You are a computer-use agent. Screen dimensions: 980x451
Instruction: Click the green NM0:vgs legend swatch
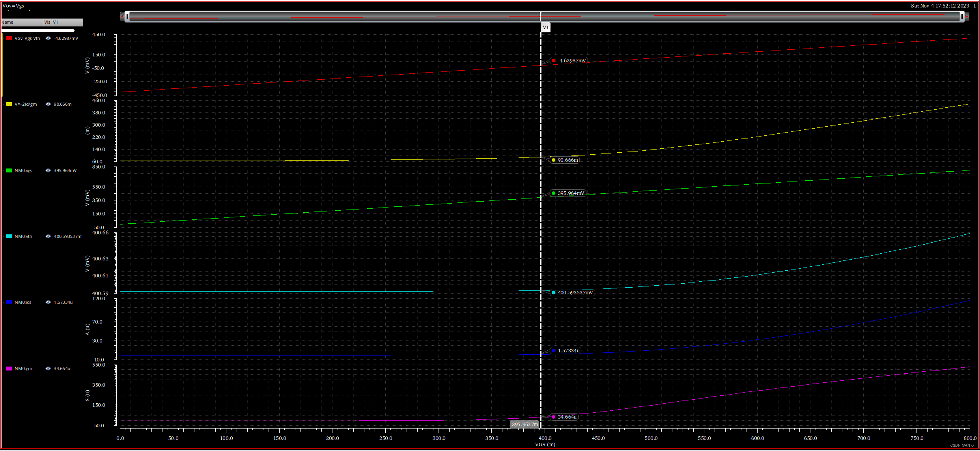[9, 170]
